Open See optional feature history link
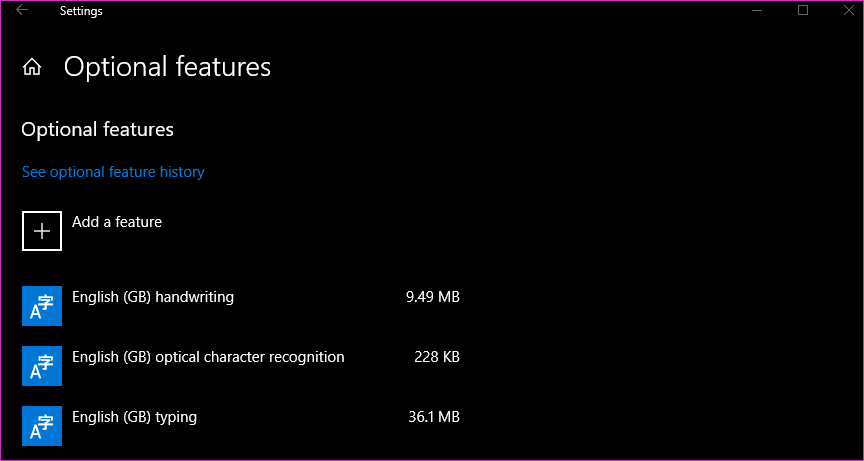Screen dimensions: 864x461 113,172
